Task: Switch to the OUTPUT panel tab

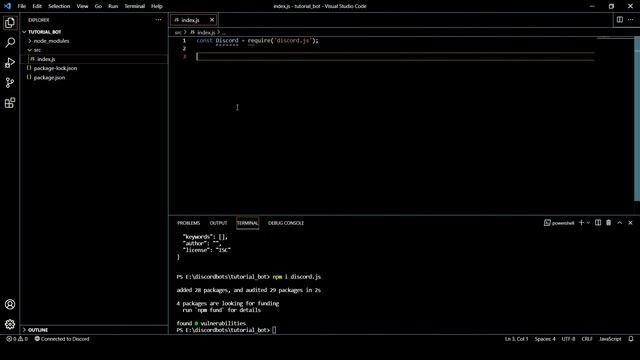Action: [218, 223]
